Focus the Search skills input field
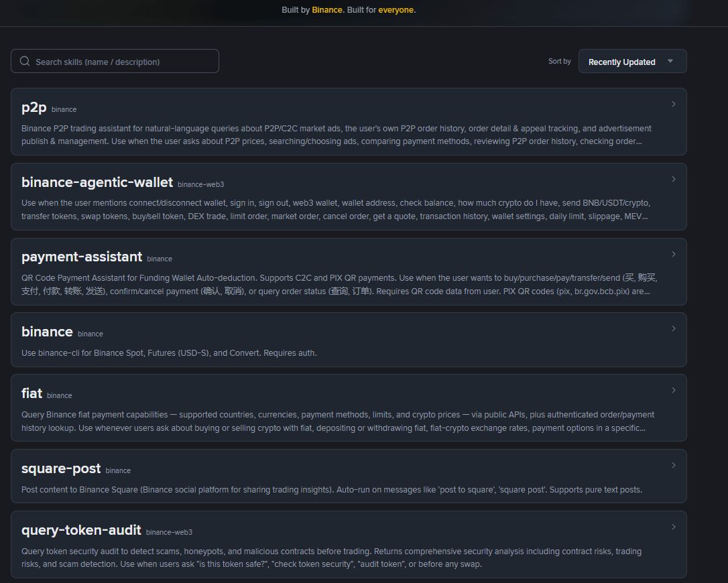The width and height of the screenshot is (728, 583). tap(115, 61)
